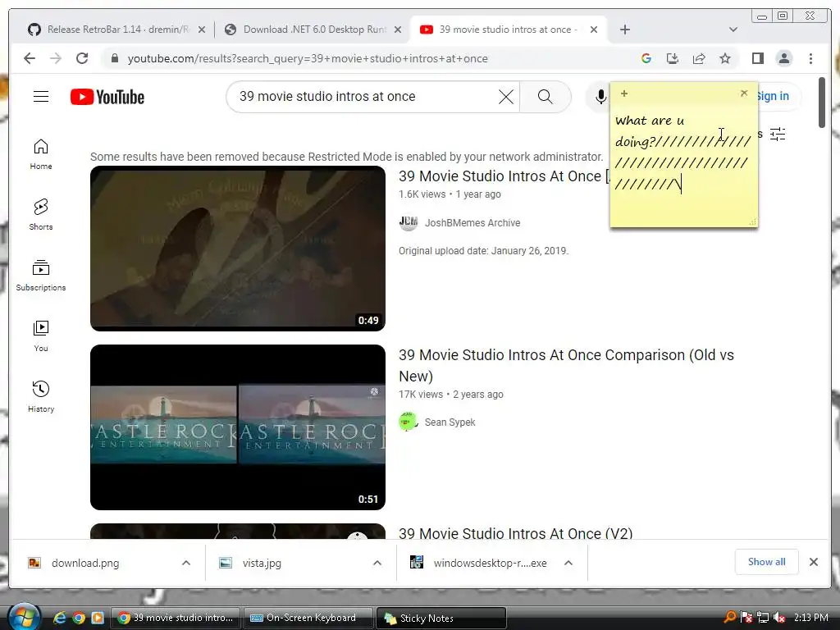The image size is (840, 630).
Task: Expand options for the windowsdesktop exe download
Action: tap(568, 563)
